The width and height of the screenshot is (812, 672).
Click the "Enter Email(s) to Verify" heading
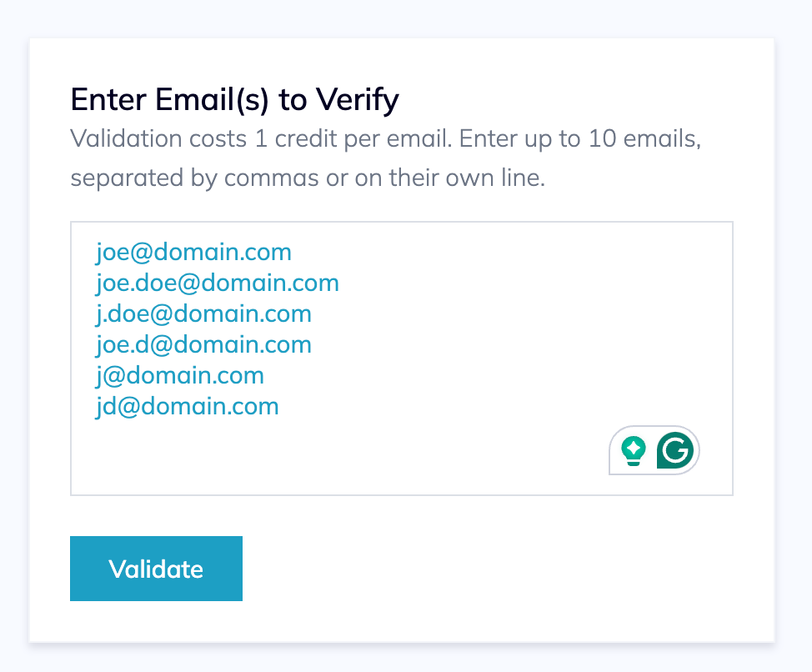click(234, 99)
